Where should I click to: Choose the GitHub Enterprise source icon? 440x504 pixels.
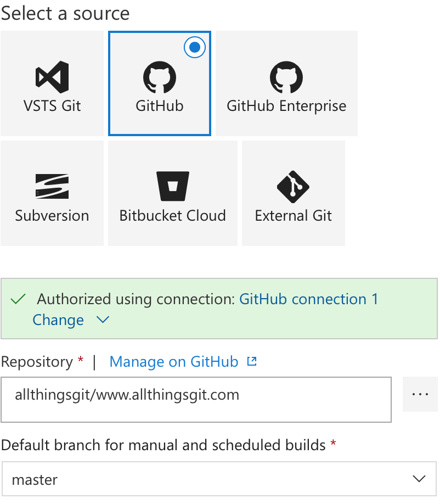[286, 77]
